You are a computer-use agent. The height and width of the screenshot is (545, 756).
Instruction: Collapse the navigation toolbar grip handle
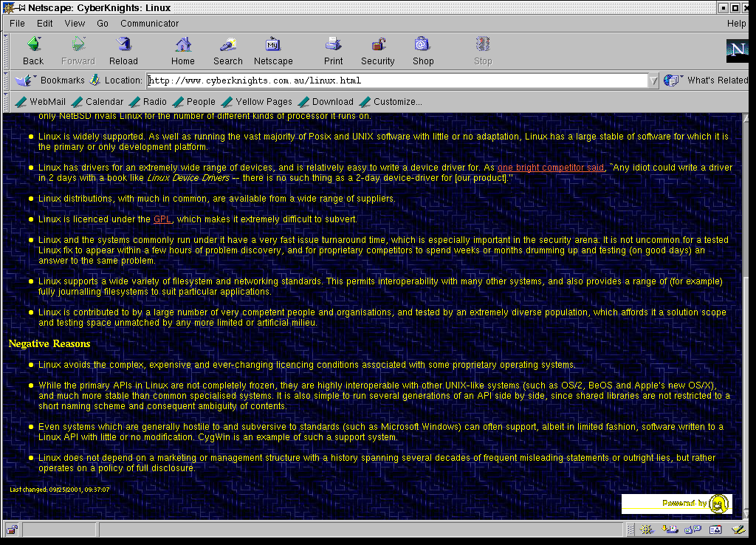tap(6, 51)
